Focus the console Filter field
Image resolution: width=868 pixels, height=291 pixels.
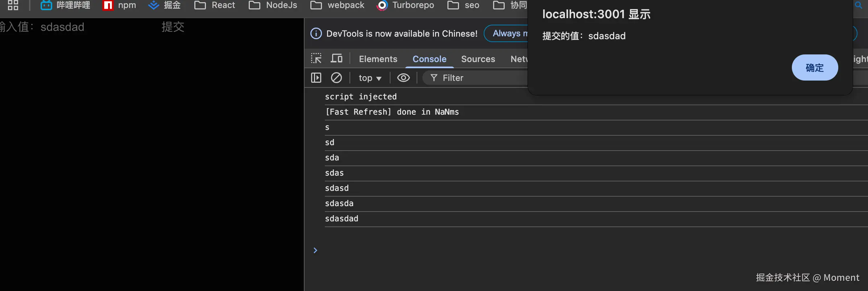point(475,78)
